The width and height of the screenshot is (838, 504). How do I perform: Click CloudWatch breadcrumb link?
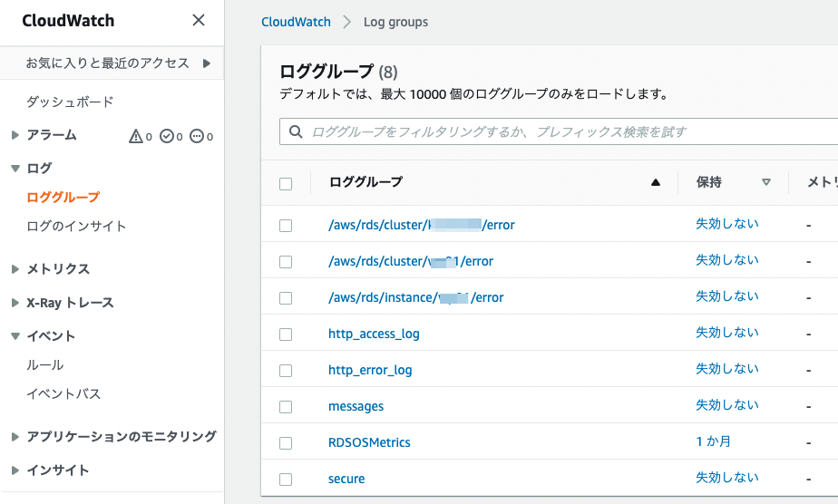(296, 22)
